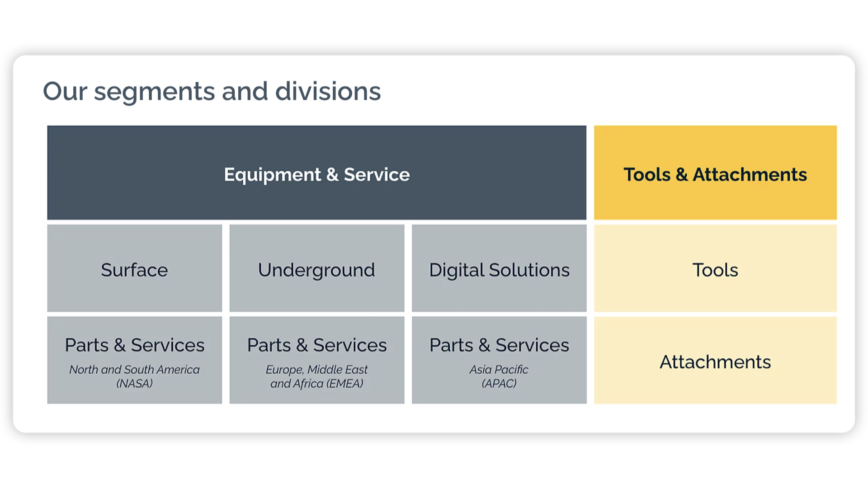Select the Attachments tile
The height and width of the screenshot is (488, 868).
coord(715,360)
